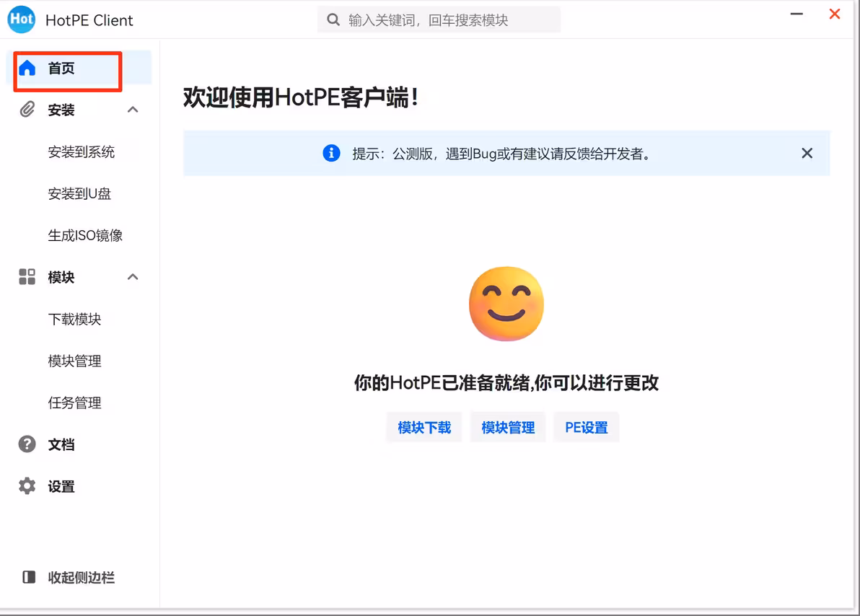This screenshot has width=860, height=616.
Task: Click the smiling emoji image
Action: (x=506, y=304)
